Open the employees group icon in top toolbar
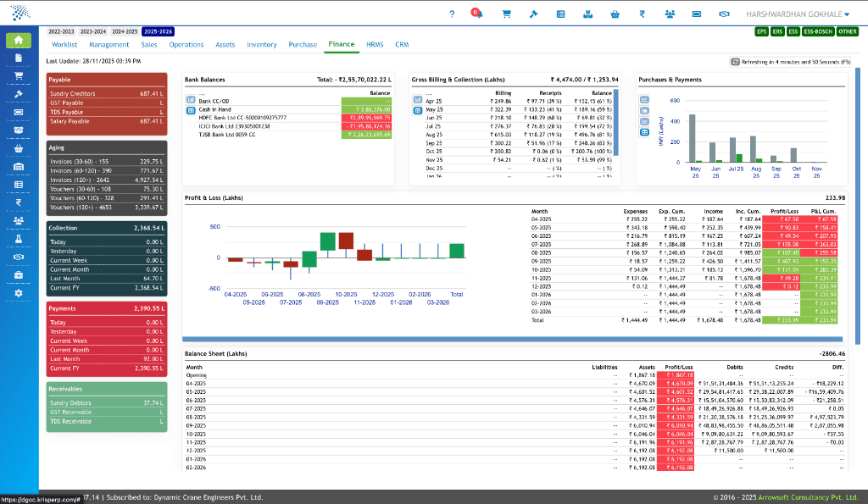Image resolution: width=868 pixels, height=504 pixels. (x=670, y=14)
